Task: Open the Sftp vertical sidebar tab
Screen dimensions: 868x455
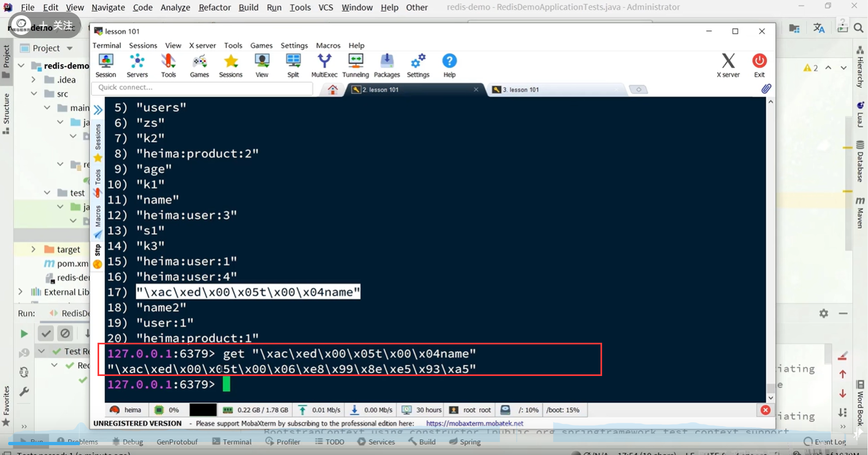Action: 98,251
